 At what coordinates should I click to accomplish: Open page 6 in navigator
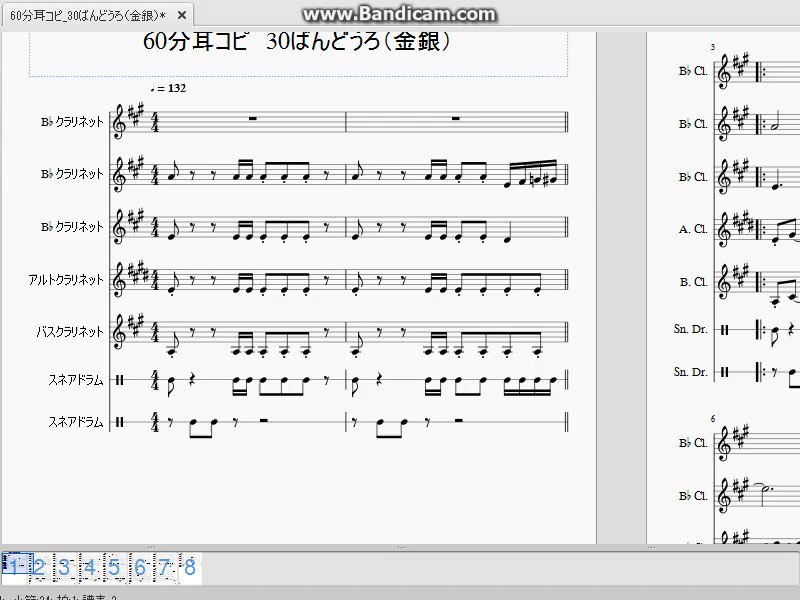click(140, 567)
